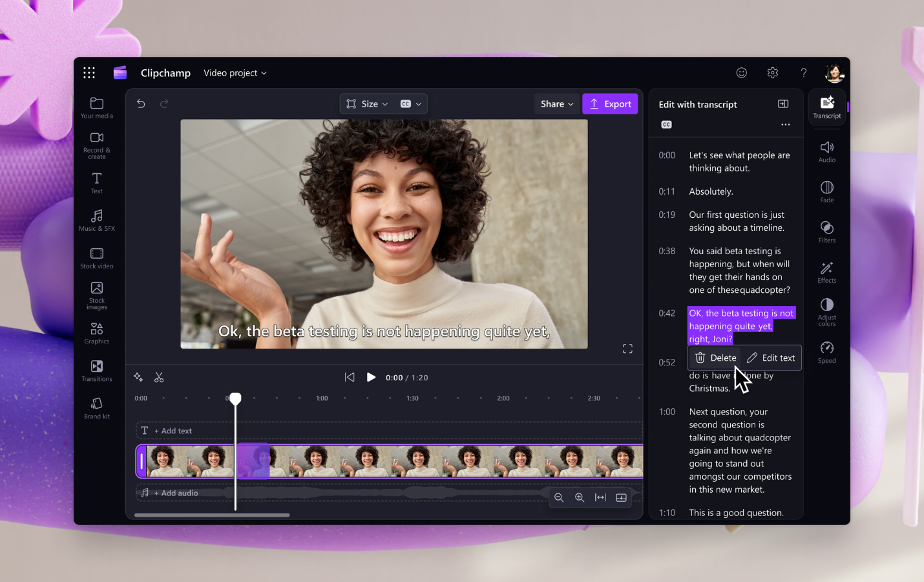Open the Transitions panel

[x=97, y=371]
